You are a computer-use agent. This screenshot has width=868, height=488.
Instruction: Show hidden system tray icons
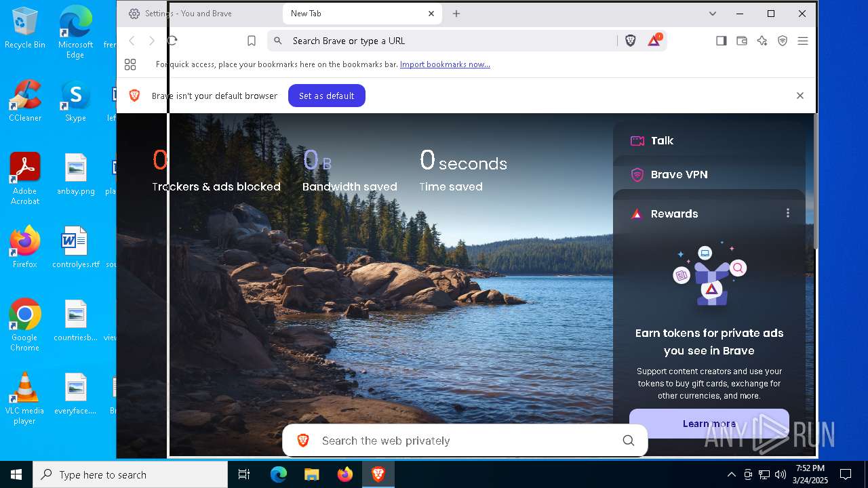731,474
